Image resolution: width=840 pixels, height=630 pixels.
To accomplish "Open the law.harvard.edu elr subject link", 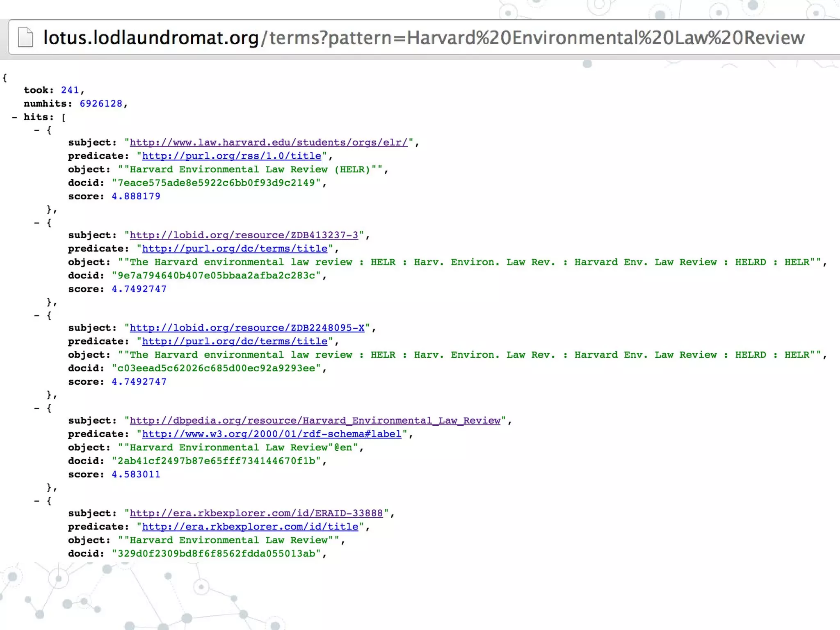I will click(269, 143).
